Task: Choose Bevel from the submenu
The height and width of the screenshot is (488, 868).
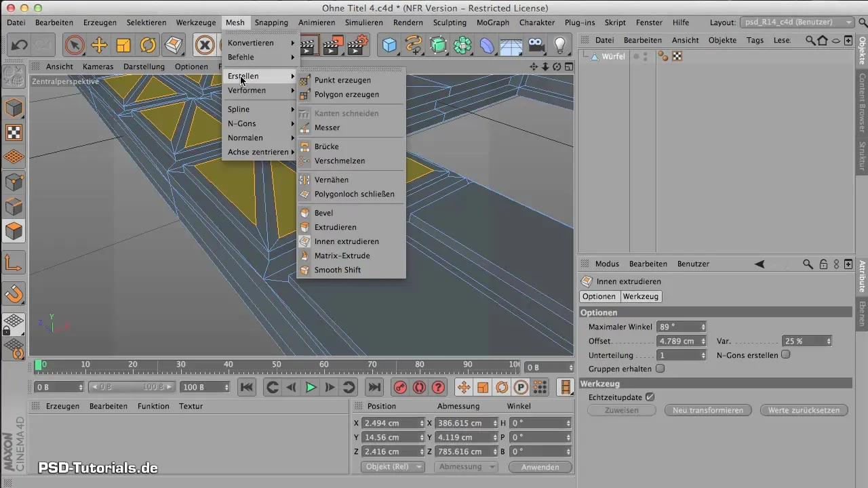Action: click(351, 213)
